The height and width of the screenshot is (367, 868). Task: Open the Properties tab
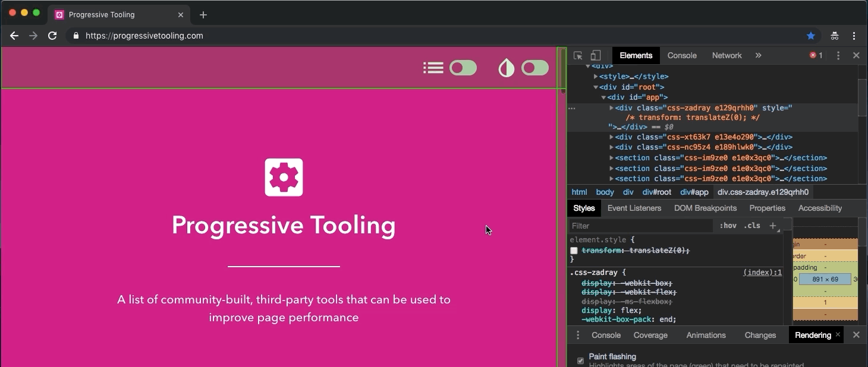[x=767, y=208]
